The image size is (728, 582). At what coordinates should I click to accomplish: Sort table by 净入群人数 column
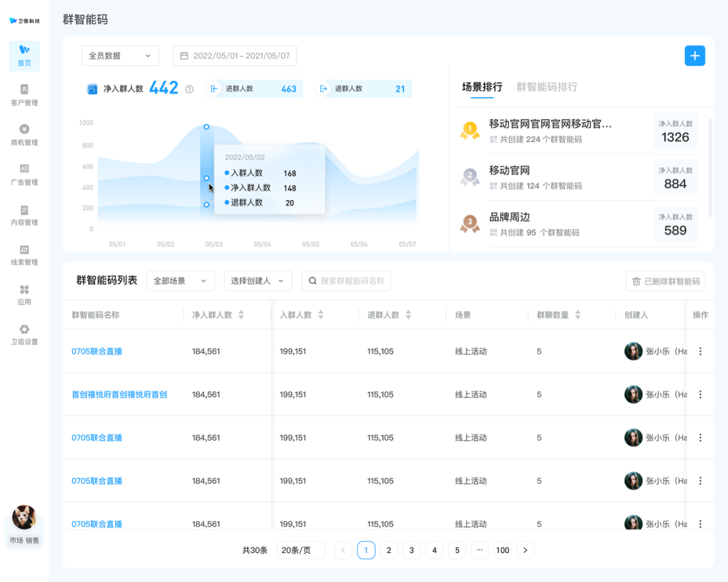[x=241, y=315]
